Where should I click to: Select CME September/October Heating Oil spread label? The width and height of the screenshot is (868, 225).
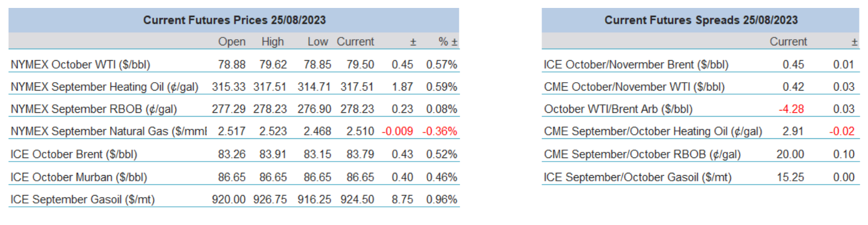click(x=653, y=132)
